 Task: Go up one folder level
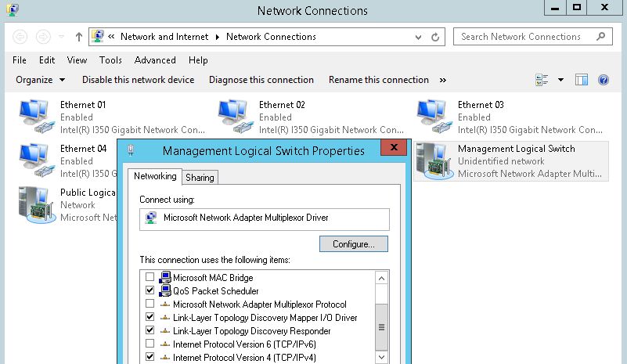pos(79,37)
